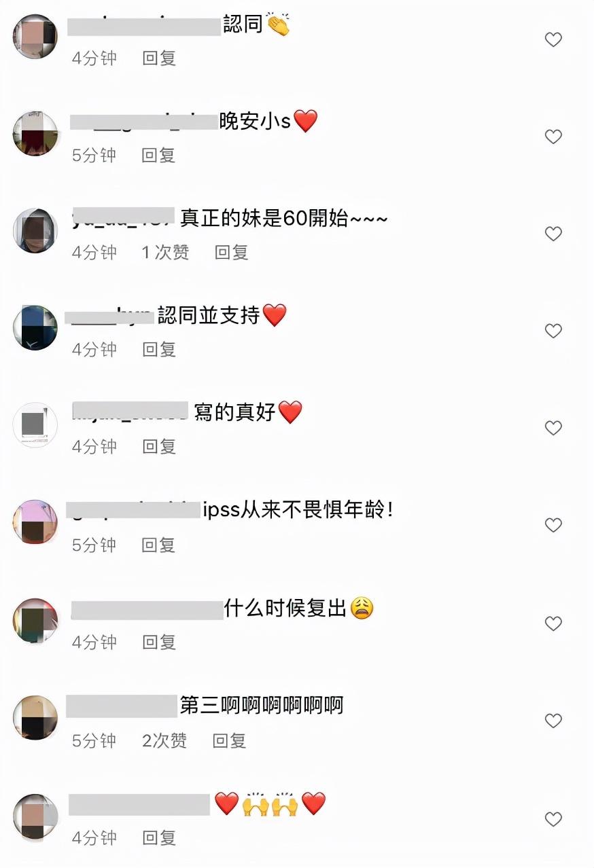Like the 真正的妹是60開始 comment
Viewport: 594px width, 868px height.
click(553, 234)
